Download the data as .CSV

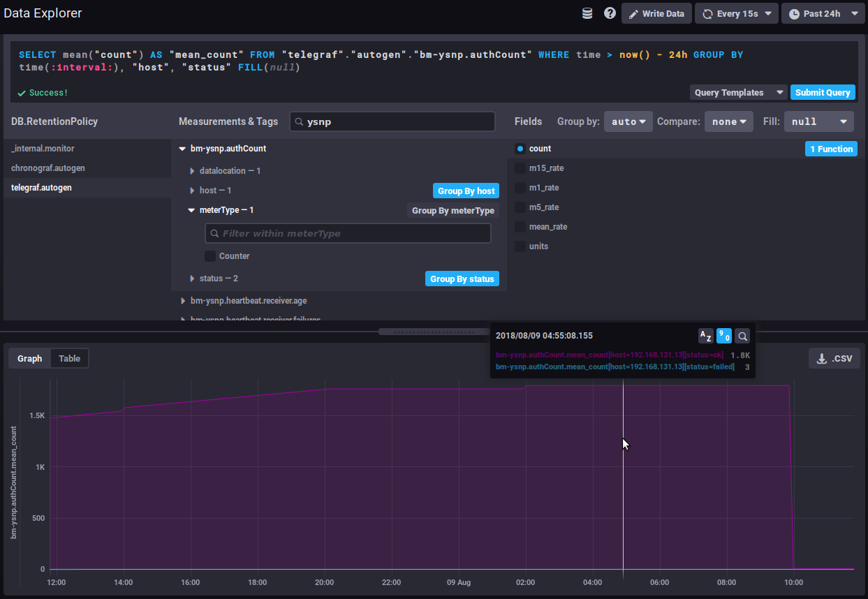[834, 358]
